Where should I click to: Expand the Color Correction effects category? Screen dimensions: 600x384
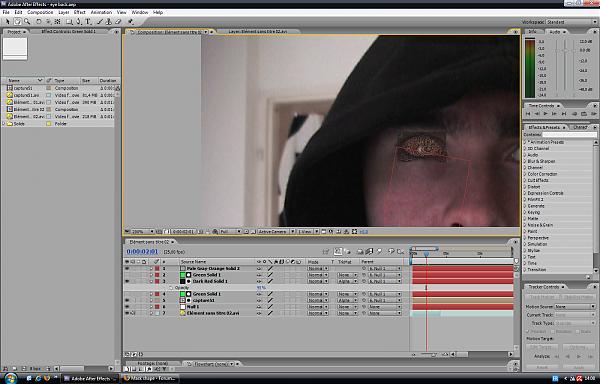click(x=525, y=174)
